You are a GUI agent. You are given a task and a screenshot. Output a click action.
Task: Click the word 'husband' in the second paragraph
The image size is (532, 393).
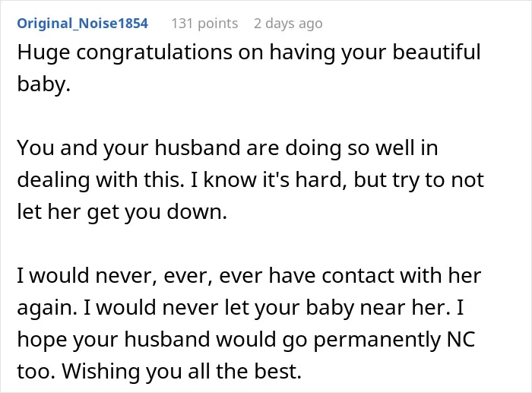tap(198, 148)
